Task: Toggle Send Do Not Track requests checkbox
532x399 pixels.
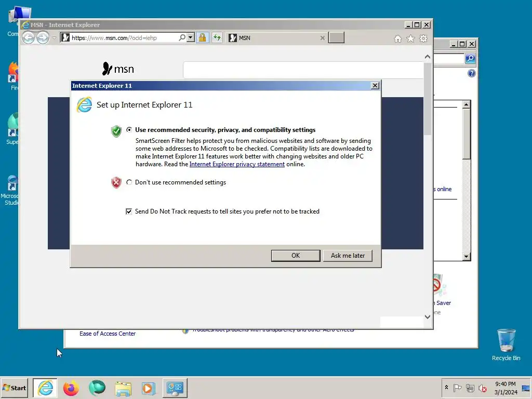Action: (129, 211)
